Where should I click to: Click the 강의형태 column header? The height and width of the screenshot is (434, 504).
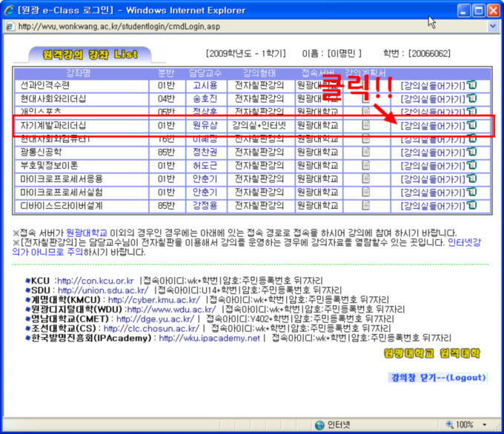(x=259, y=73)
